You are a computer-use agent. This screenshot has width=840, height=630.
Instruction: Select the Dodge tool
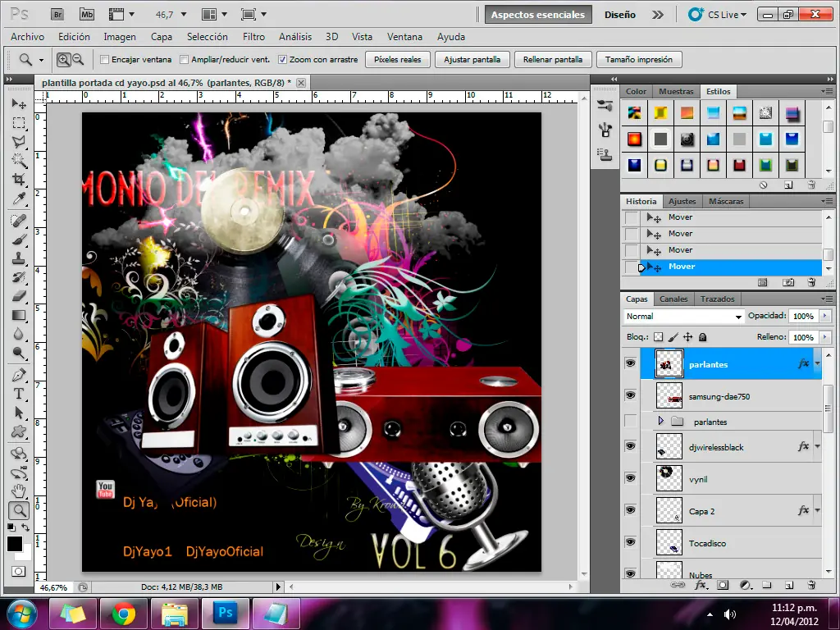[x=19, y=353]
